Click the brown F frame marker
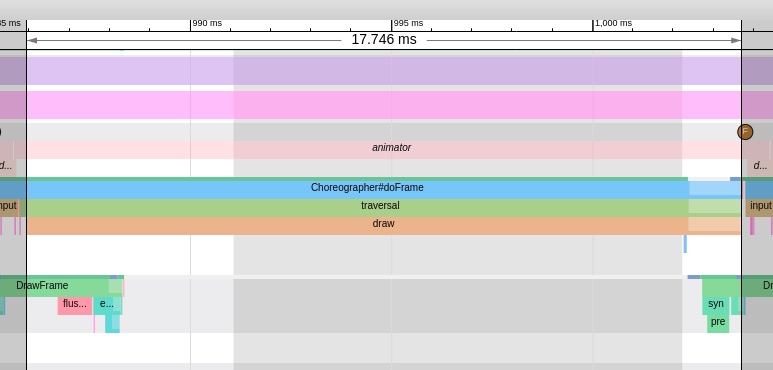Image resolution: width=773 pixels, height=370 pixels. [x=745, y=132]
